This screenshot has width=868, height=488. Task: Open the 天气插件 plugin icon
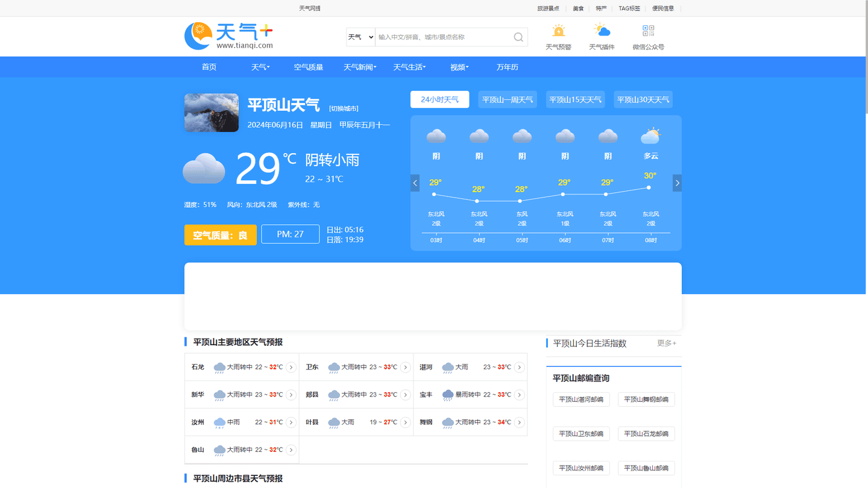[602, 30]
